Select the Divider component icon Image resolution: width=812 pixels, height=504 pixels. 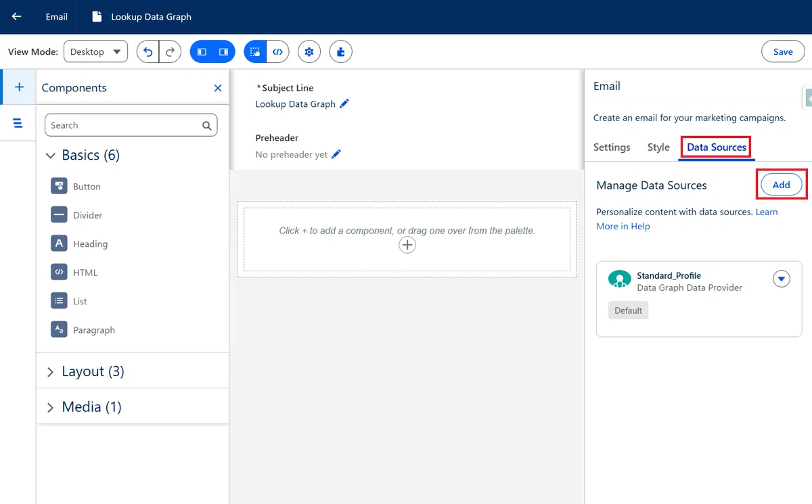click(59, 214)
